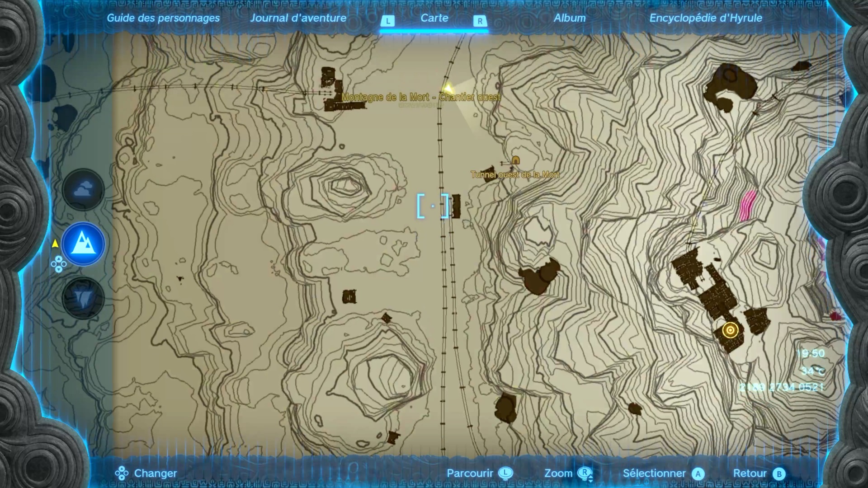868x488 pixels.
Task: Click Link's yellow position arrow
Action: click(448, 88)
